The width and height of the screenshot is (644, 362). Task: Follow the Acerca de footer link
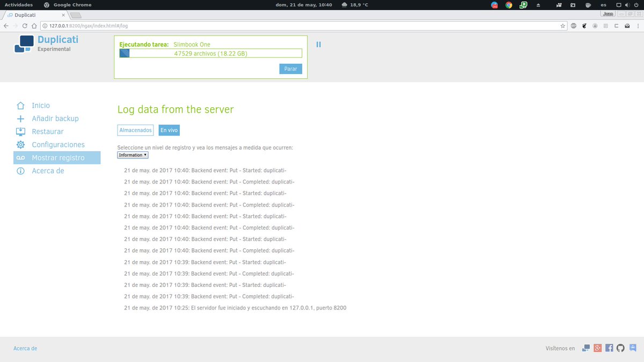point(25,348)
